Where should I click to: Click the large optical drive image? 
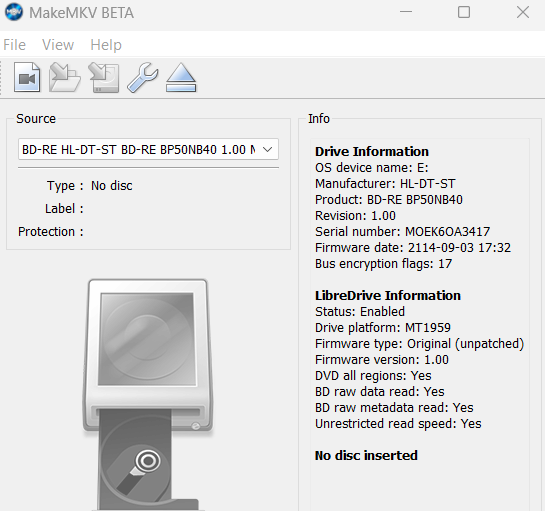pos(148,395)
